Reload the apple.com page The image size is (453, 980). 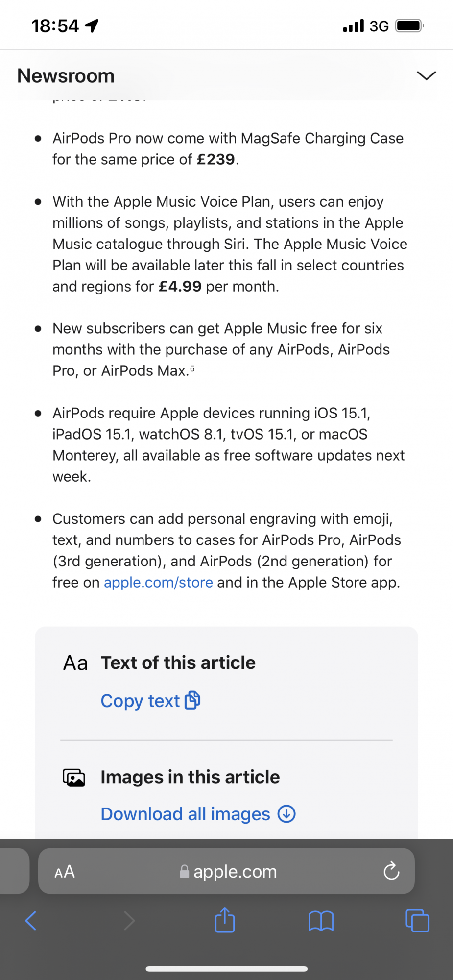pyautogui.click(x=391, y=871)
